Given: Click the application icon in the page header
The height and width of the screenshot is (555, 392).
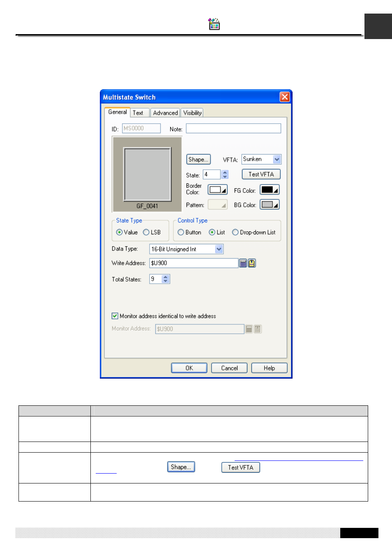Looking at the screenshot, I should point(214,24).
